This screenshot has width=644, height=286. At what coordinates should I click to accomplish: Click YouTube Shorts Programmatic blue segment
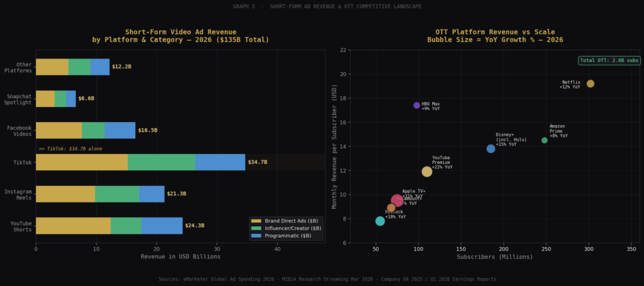(x=162, y=226)
